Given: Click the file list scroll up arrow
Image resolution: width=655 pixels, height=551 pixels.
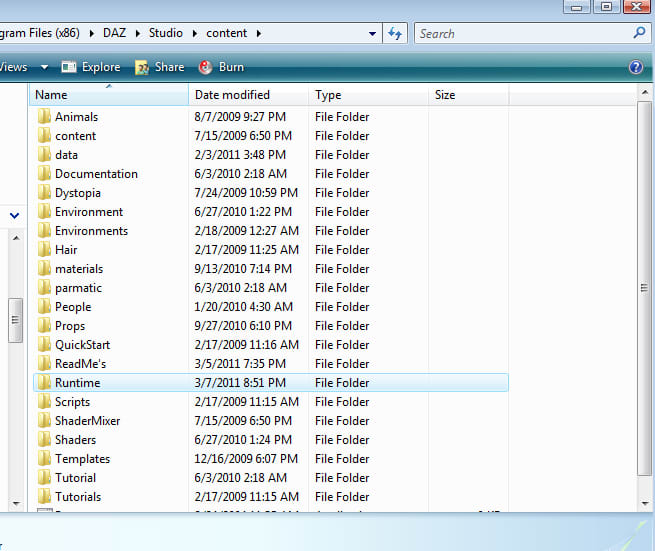Looking at the screenshot, I should (x=644, y=92).
